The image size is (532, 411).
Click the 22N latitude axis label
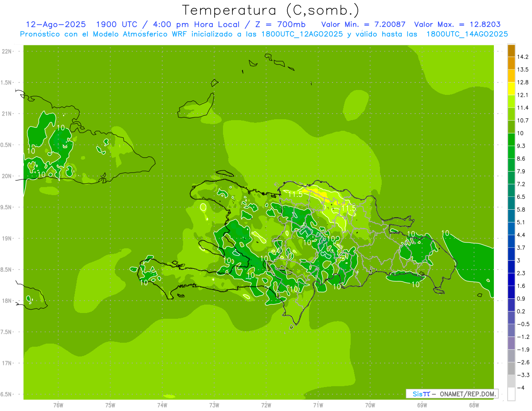(x=7, y=51)
